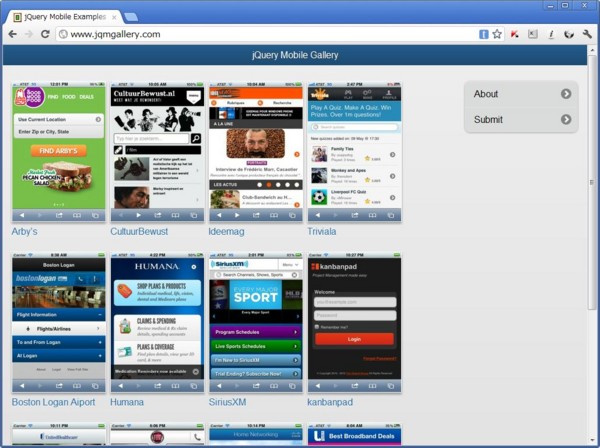This screenshot has width=600, height=448.
Task: Open the Humana link
Action: (127, 402)
